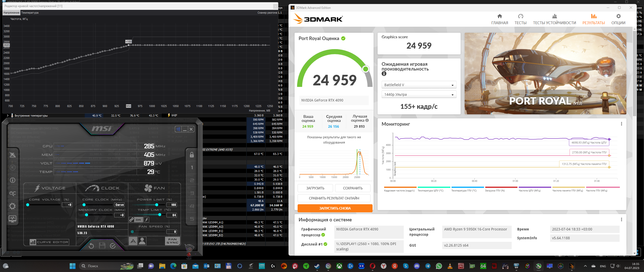The height and width of the screenshot is (272, 644).
Task: Toggle the power and temp limit link
Action: [x=132, y=220]
